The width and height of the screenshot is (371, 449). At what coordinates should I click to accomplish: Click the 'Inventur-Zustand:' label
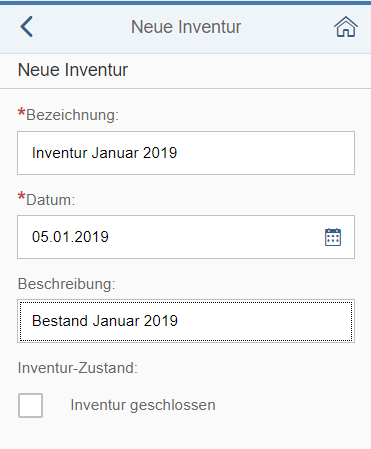coord(78,368)
